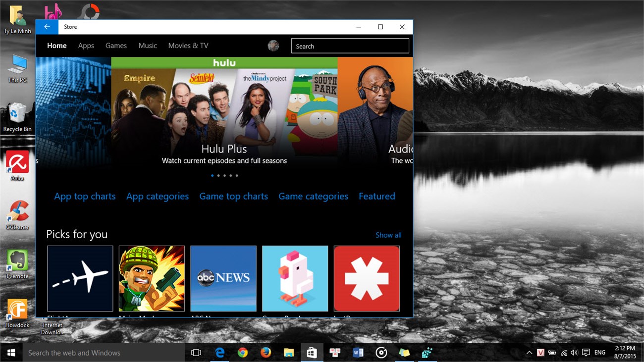Open Microsoft Word from the taskbar
Viewport: 644px width, 362px height.
coord(358,353)
